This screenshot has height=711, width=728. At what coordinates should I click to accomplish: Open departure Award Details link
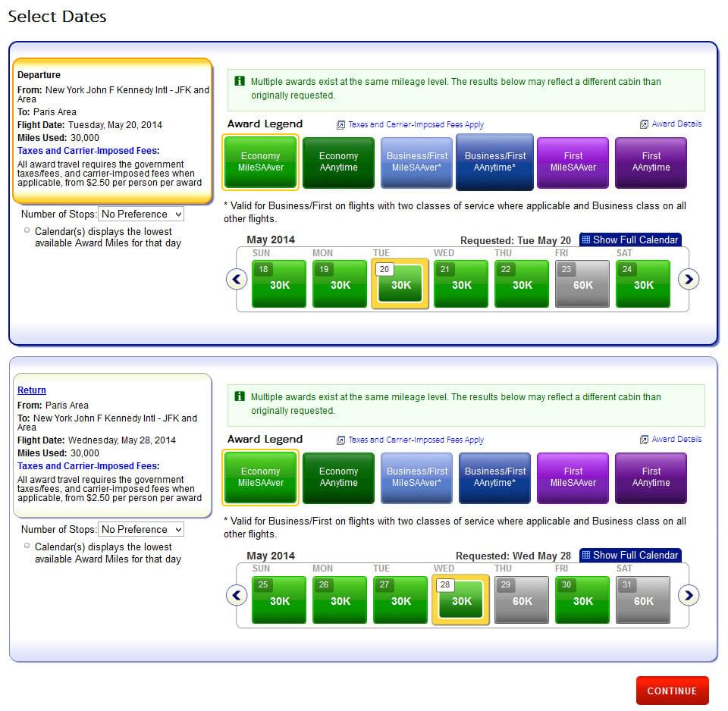(x=676, y=124)
